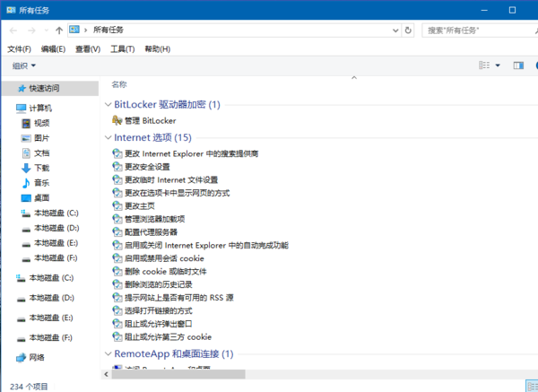Image resolution: width=538 pixels, height=392 pixels.
Task: Click the 音乐 note icon
Action: (26, 183)
